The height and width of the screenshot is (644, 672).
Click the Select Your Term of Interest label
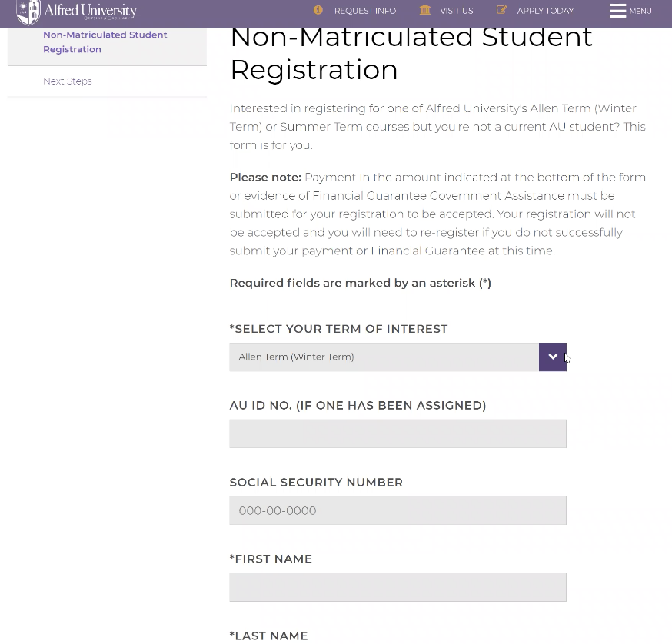click(x=338, y=329)
